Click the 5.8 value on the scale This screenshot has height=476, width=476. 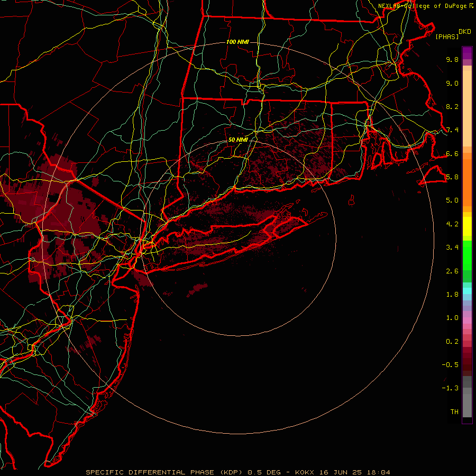[452, 177]
